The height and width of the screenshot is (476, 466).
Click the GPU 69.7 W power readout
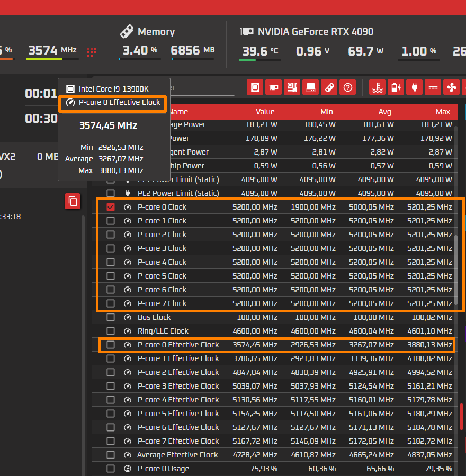[x=365, y=51]
